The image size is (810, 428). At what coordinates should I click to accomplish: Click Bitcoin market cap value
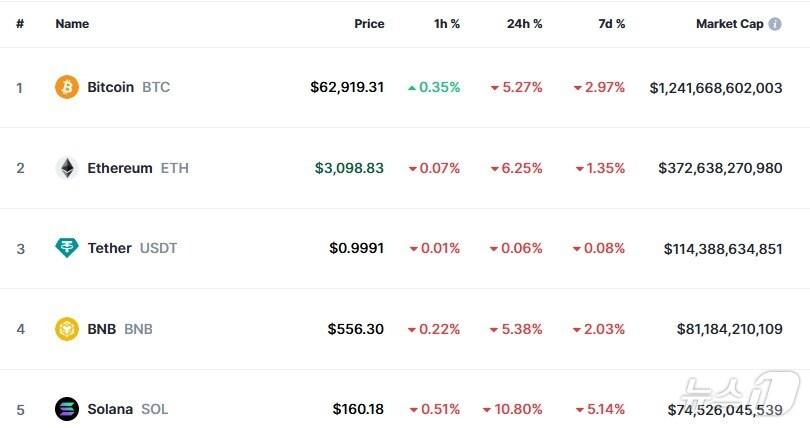pos(715,88)
